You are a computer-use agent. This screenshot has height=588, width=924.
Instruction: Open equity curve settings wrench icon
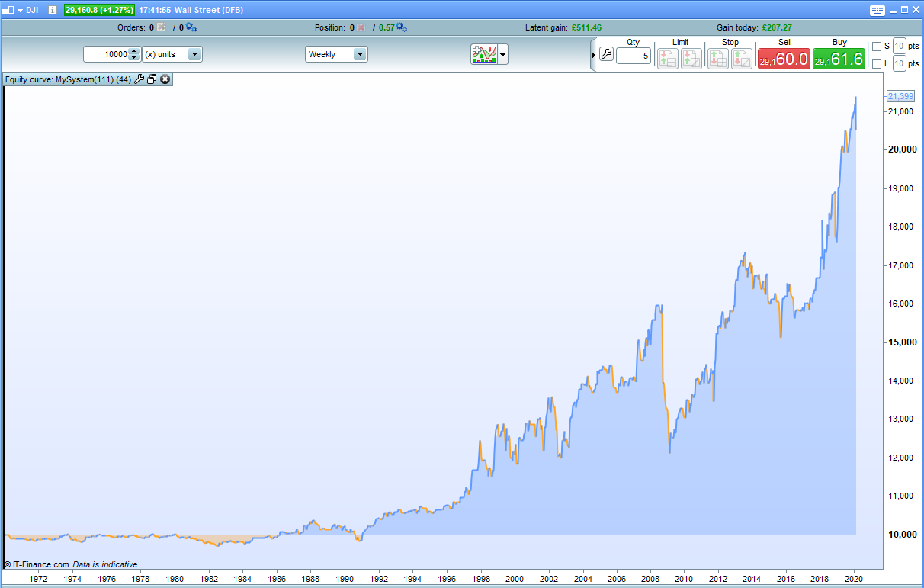point(139,79)
